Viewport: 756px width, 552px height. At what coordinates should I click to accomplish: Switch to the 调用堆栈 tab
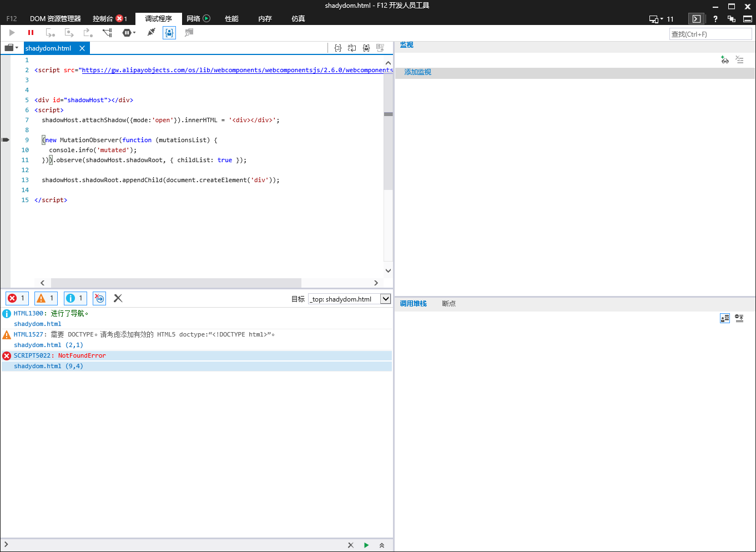(x=414, y=304)
